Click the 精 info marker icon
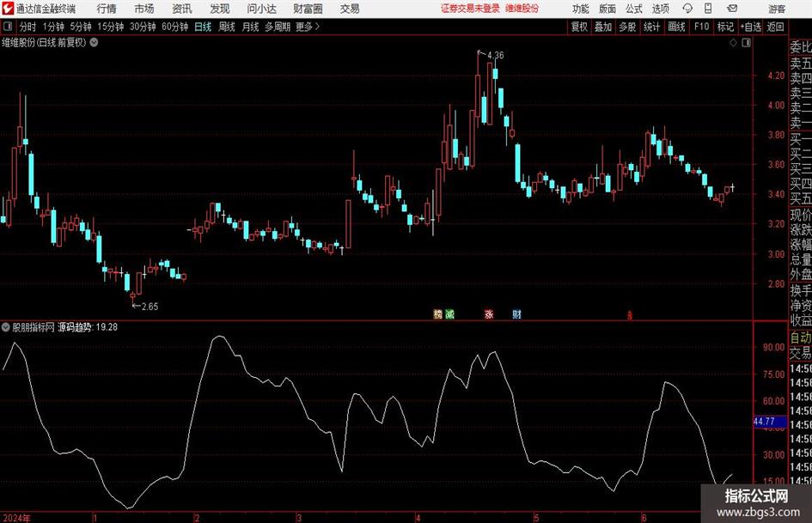The image size is (812, 523). coord(438,314)
